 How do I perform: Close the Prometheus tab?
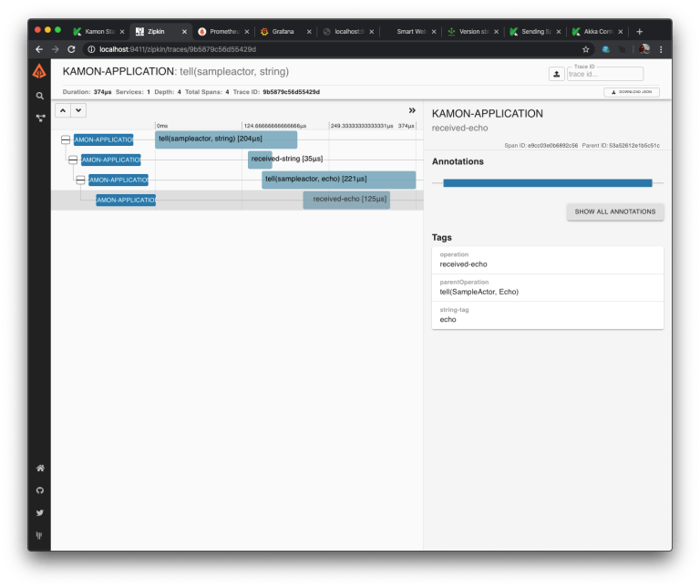[246, 32]
